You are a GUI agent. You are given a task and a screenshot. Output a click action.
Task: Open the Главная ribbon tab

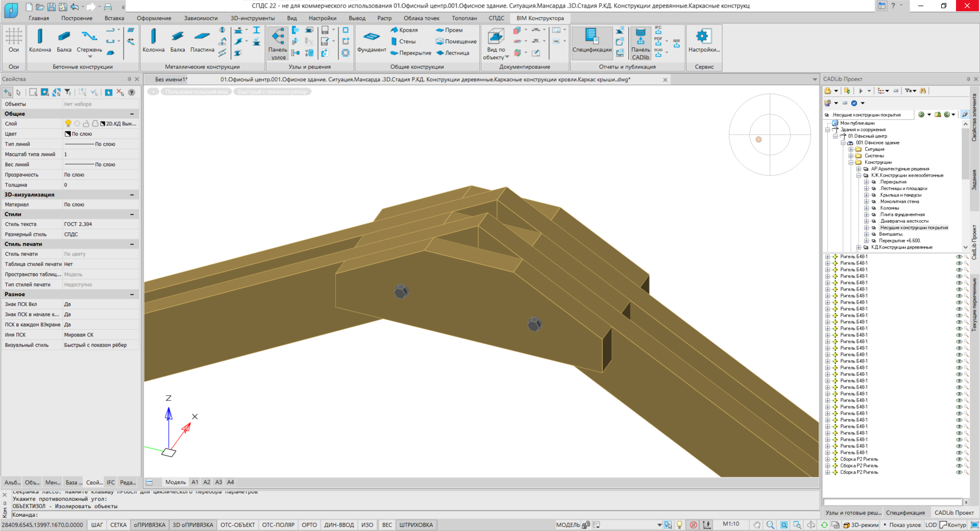tap(39, 18)
